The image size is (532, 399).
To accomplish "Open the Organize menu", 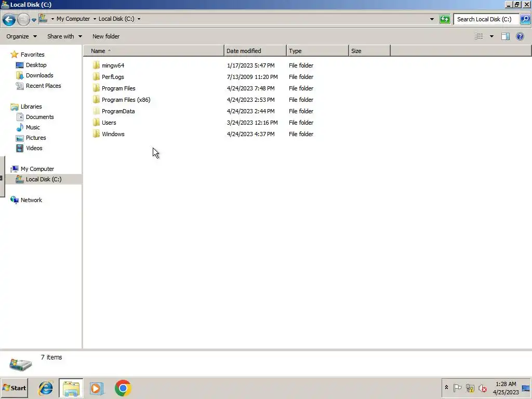I will click(21, 36).
